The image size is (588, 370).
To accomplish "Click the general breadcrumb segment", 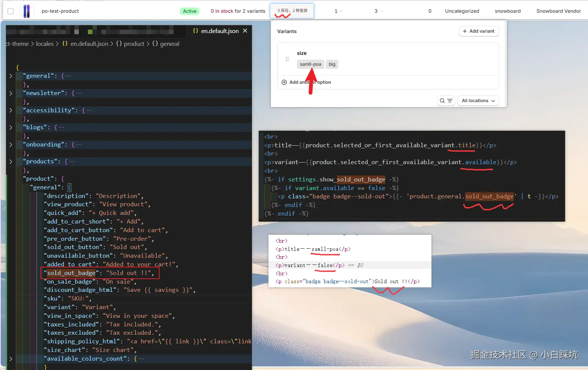I will pos(170,44).
